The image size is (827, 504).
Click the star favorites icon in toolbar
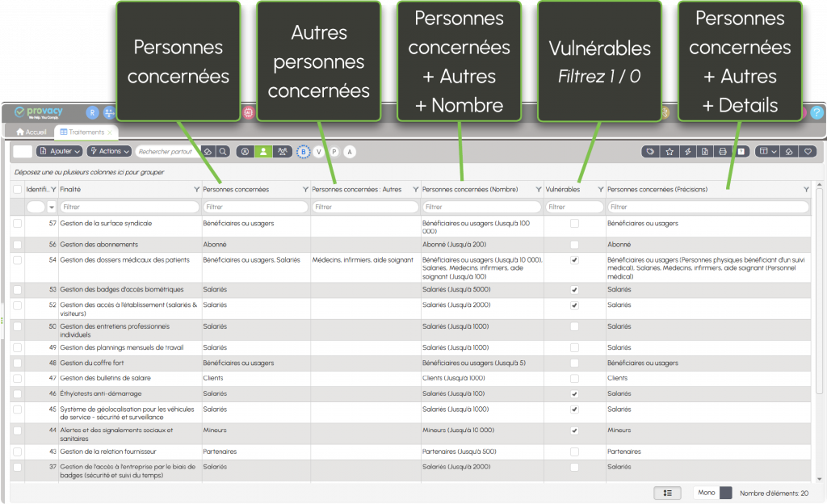(x=669, y=151)
